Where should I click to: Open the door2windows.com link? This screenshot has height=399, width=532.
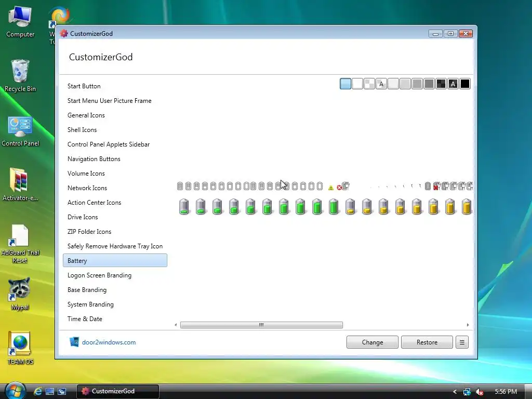109,342
